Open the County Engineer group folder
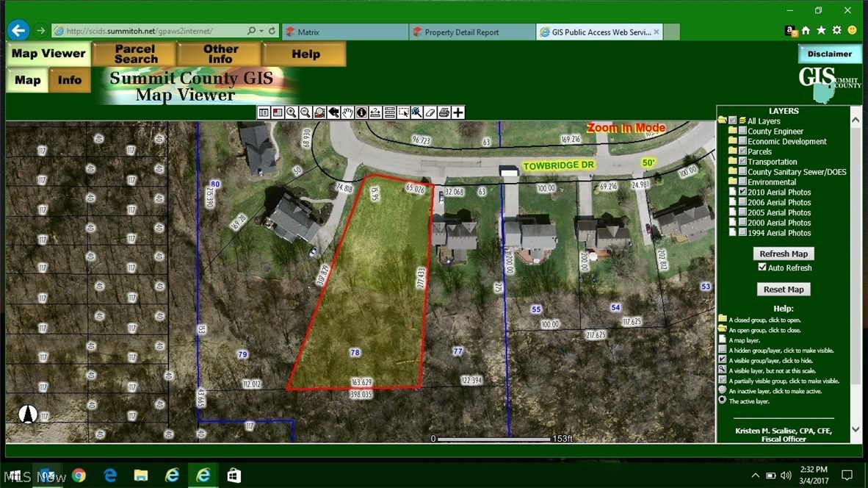 point(732,131)
